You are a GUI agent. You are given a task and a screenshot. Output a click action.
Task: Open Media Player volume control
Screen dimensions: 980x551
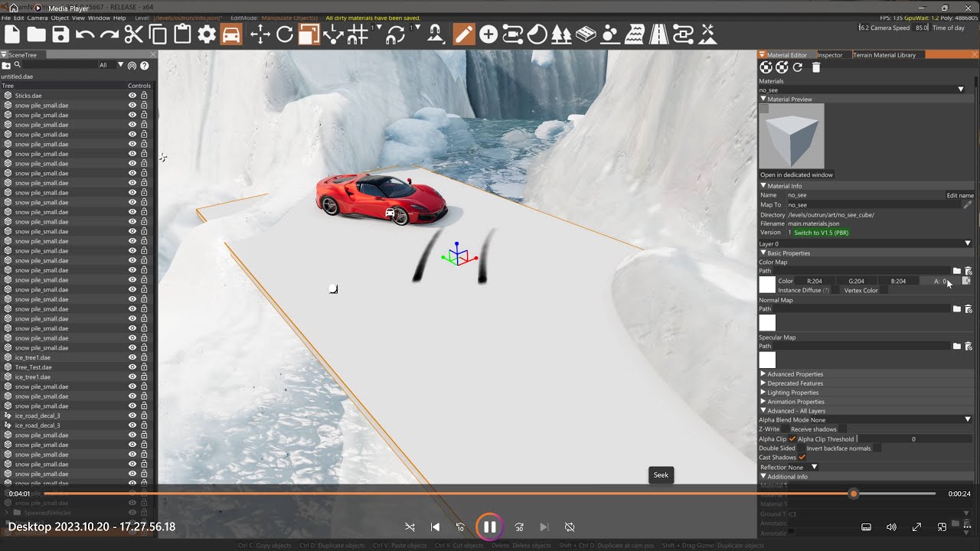[x=891, y=527]
